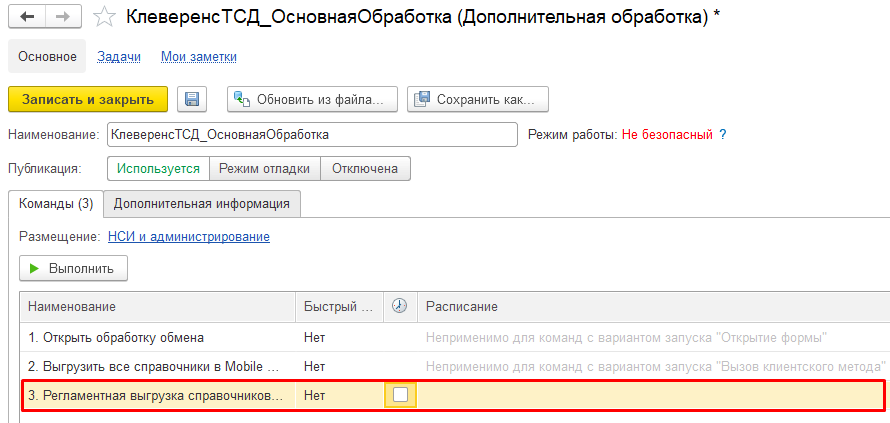
Task: Open the Основное section
Action: click(47, 56)
